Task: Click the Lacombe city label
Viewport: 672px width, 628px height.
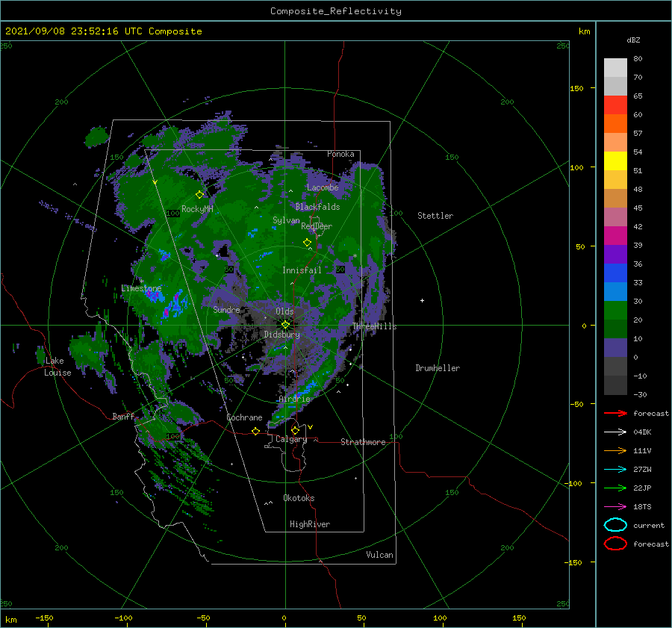Action: [323, 187]
